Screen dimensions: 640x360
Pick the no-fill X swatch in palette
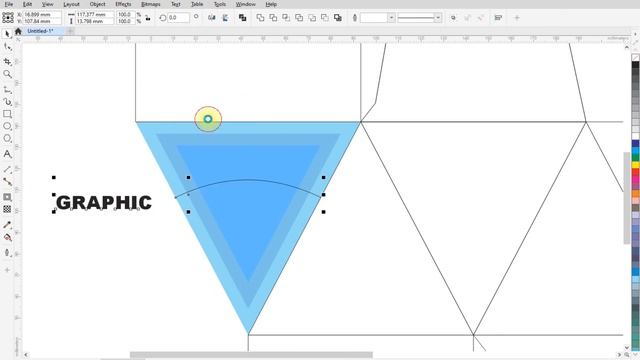pyautogui.click(x=636, y=58)
